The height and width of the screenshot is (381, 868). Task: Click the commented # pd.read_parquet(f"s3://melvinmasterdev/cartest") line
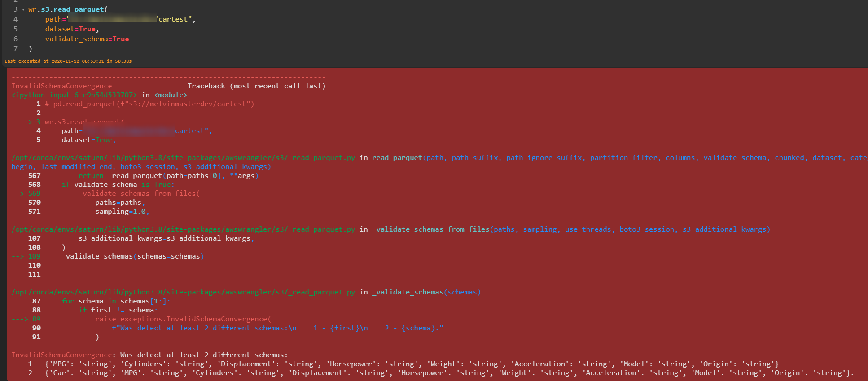[x=149, y=104]
